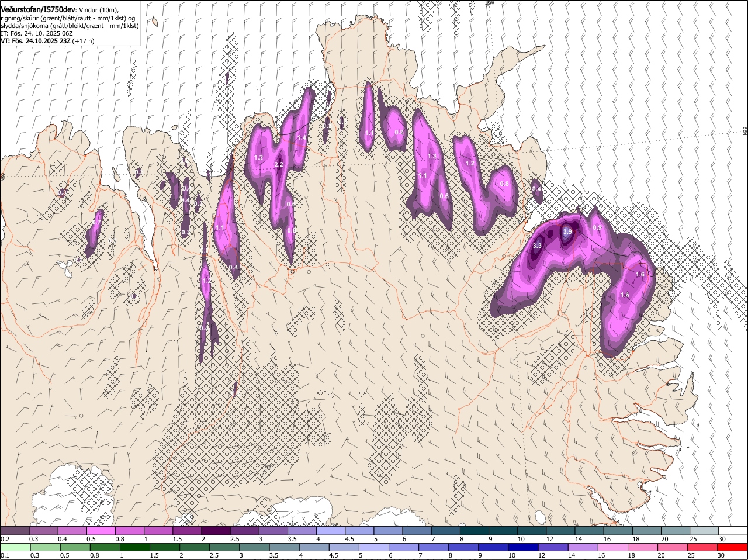The image size is (748, 560).
Task: Click the 30 label in the purple snow legend
Action: 722,538
